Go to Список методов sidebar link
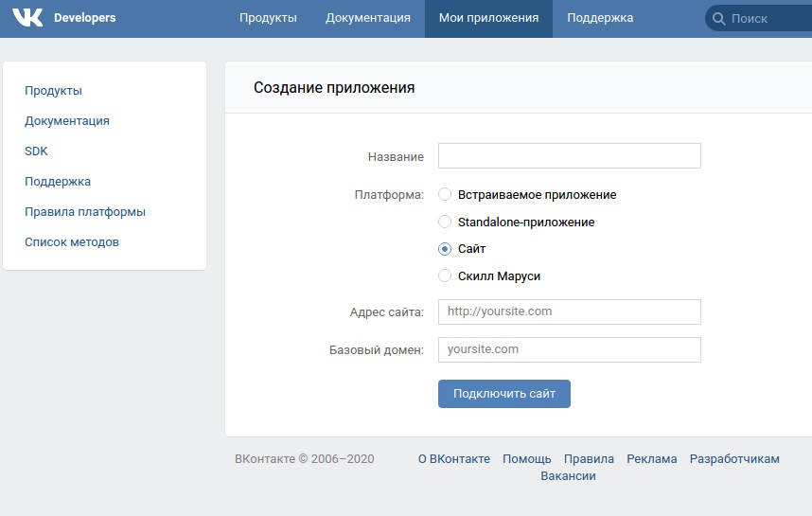The width and height of the screenshot is (812, 516). [72, 242]
